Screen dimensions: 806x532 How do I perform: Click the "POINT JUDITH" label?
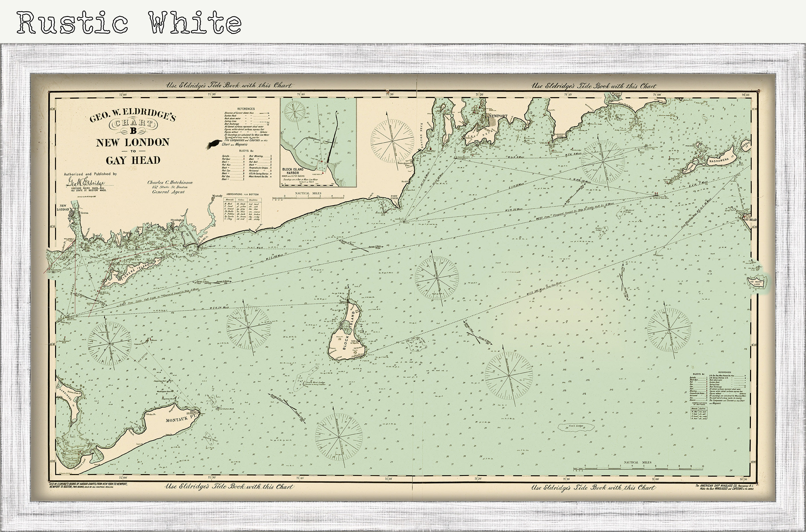click(x=394, y=198)
